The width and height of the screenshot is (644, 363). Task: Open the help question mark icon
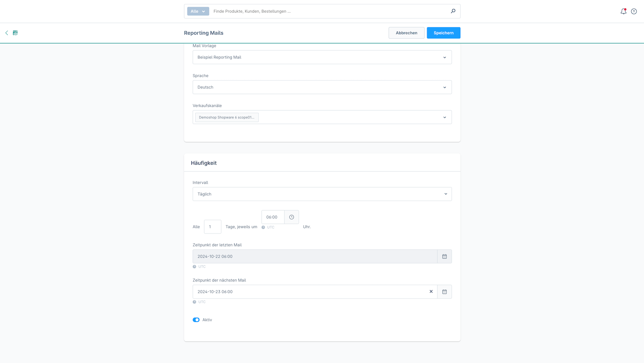pyautogui.click(x=634, y=11)
